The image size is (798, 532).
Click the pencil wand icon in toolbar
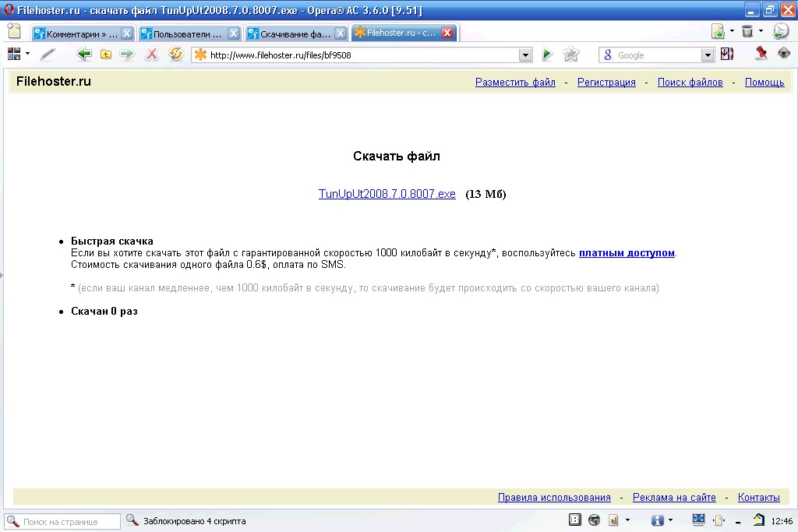click(48, 54)
